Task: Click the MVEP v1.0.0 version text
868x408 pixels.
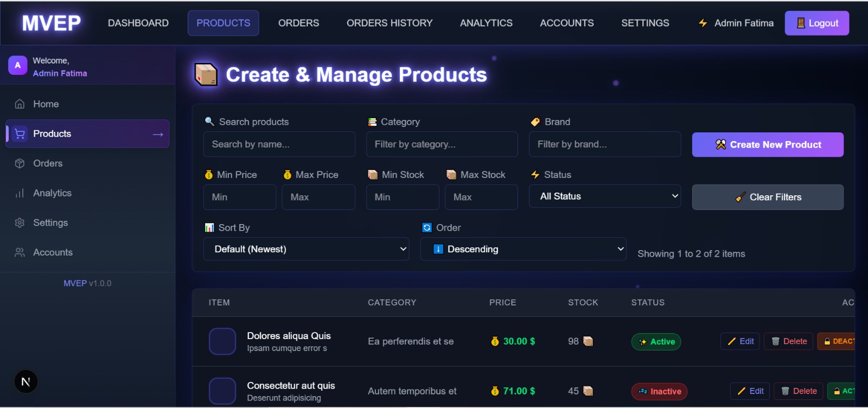Action: click(x=87, y=283)
